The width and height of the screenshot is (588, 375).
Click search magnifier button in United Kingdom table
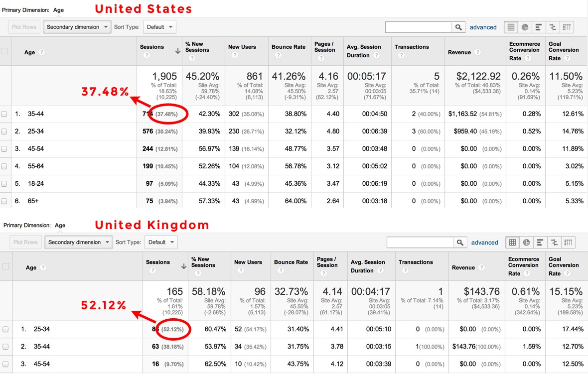459,243
